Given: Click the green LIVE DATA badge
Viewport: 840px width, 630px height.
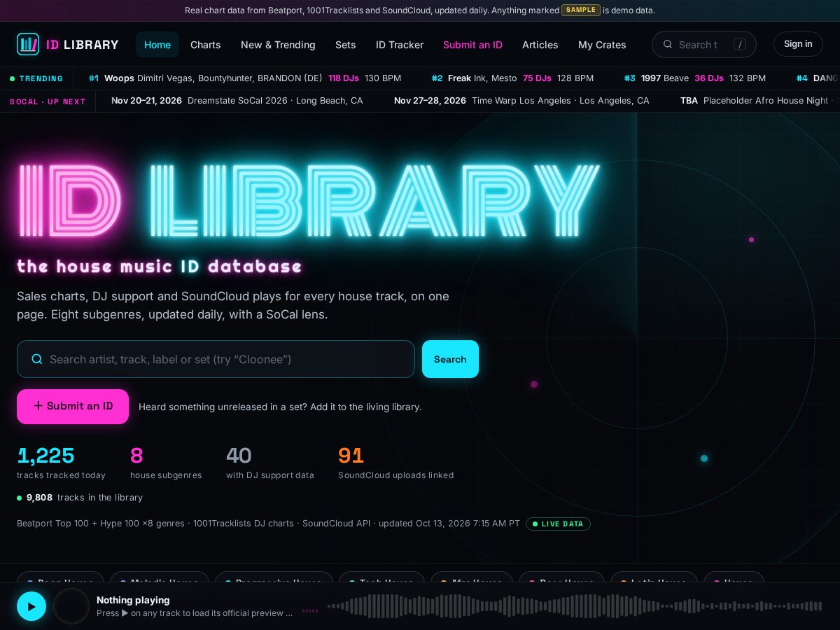Looking at the screenshot, I should 558,524.
